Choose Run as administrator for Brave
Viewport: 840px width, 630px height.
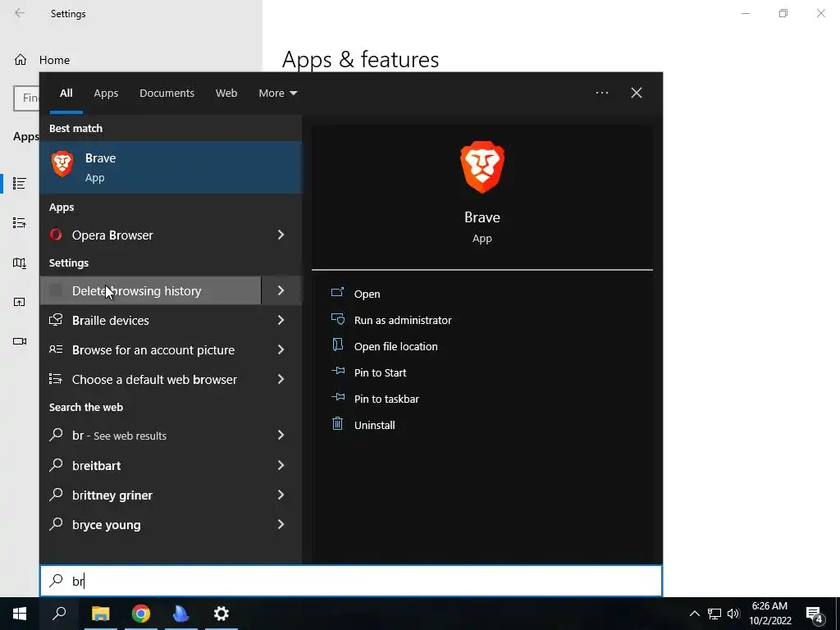pos(403,320)
